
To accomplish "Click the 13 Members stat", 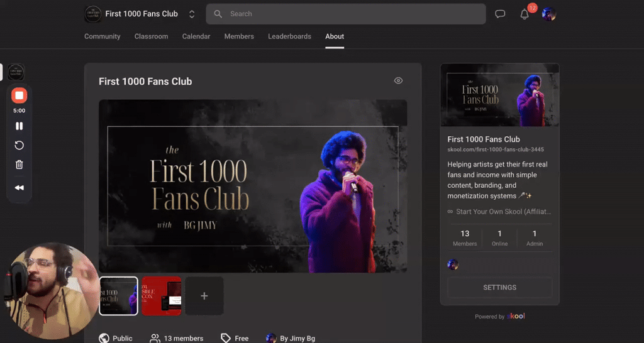I will coord(465,238).
